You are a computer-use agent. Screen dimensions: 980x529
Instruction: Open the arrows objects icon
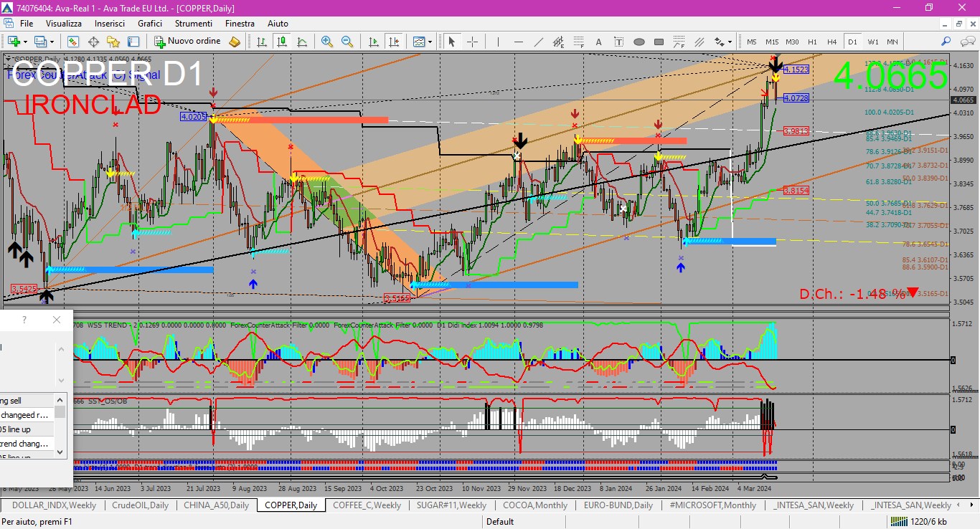(720, 42)
